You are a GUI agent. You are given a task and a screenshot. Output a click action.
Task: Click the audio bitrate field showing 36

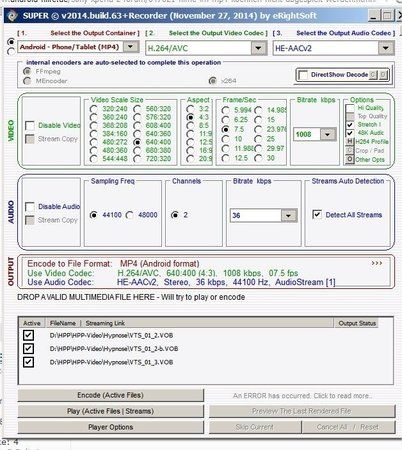256,215
